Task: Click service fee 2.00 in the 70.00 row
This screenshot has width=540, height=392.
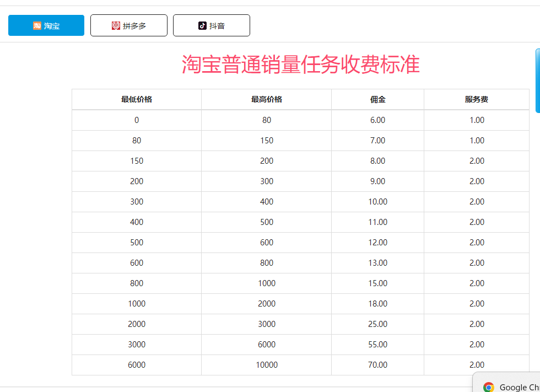Action: (x=477, y=365)
